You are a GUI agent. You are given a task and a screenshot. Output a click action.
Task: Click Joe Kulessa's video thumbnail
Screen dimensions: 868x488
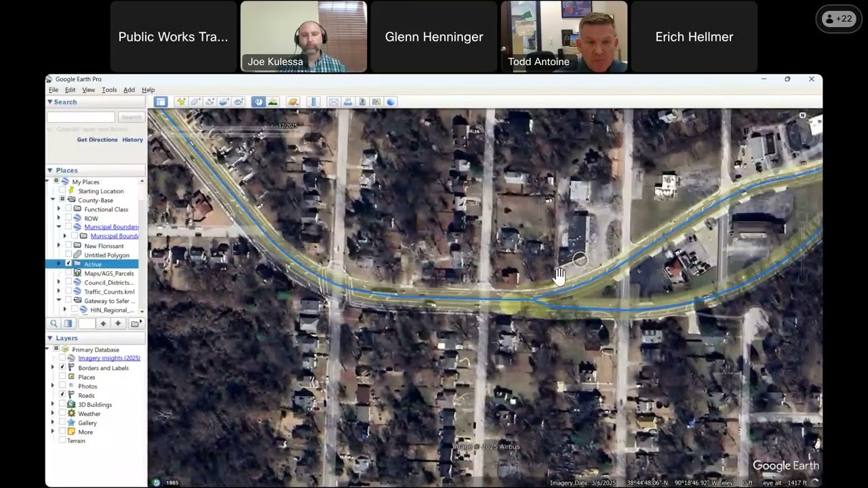pyautogui.click(x=304, y=37)
